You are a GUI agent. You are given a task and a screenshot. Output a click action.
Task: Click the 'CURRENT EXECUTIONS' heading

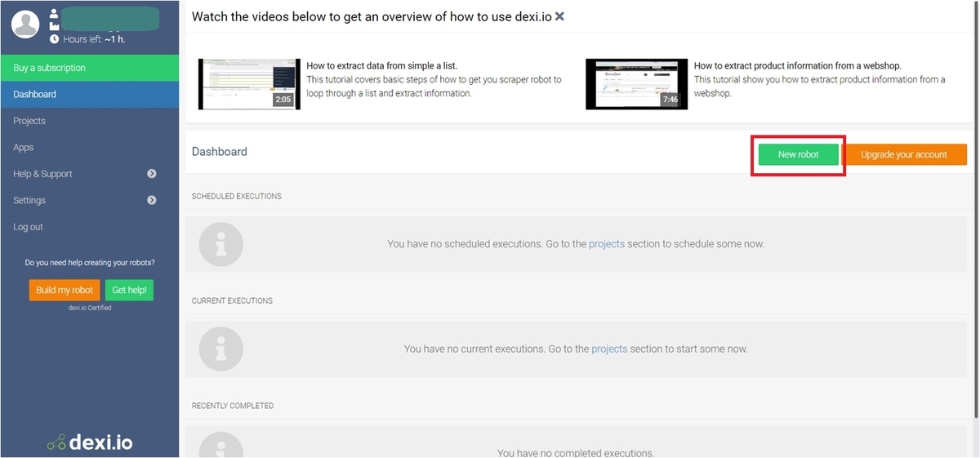pos(232,301)
